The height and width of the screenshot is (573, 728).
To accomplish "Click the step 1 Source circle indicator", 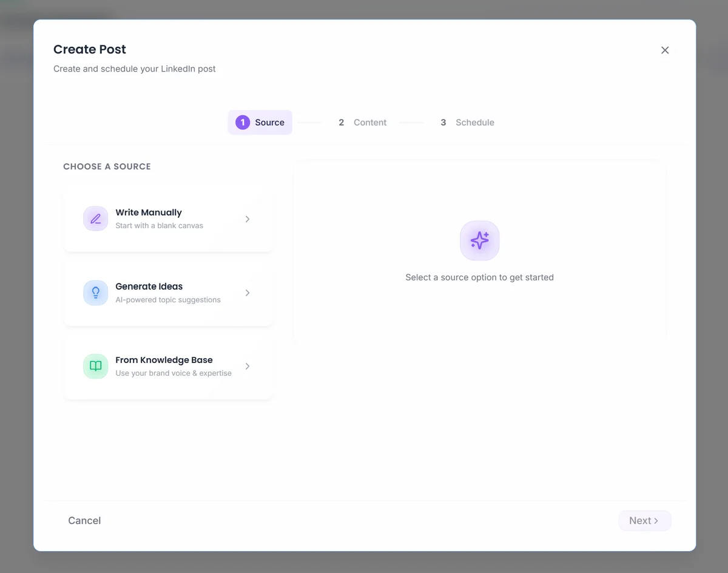I will (242, 122).
